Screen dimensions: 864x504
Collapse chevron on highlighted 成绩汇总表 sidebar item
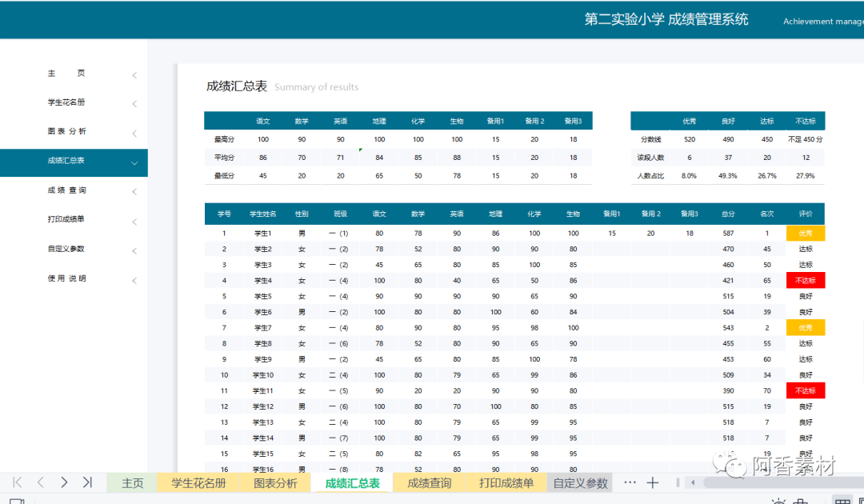pyautogui.click(x=134, y=163)
